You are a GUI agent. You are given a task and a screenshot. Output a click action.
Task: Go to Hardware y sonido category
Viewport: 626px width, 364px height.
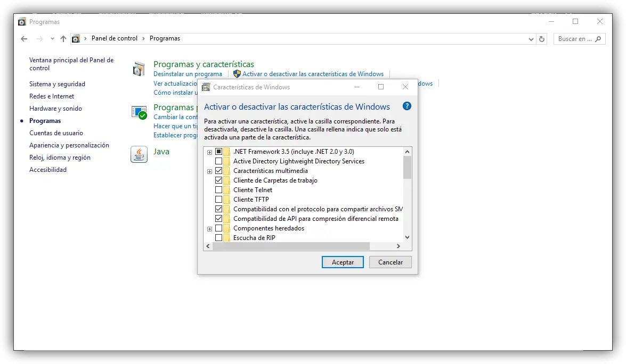point(55,109)
